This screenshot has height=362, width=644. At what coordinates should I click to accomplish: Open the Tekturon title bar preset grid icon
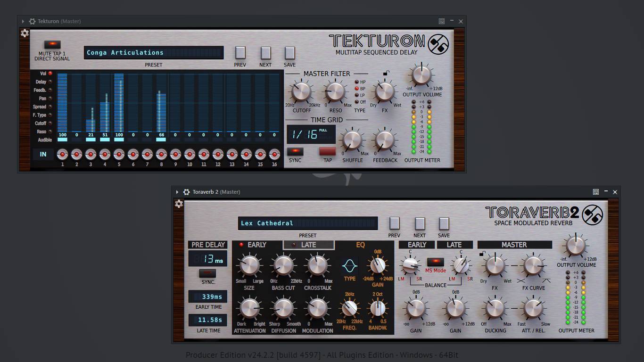(441, 21)
